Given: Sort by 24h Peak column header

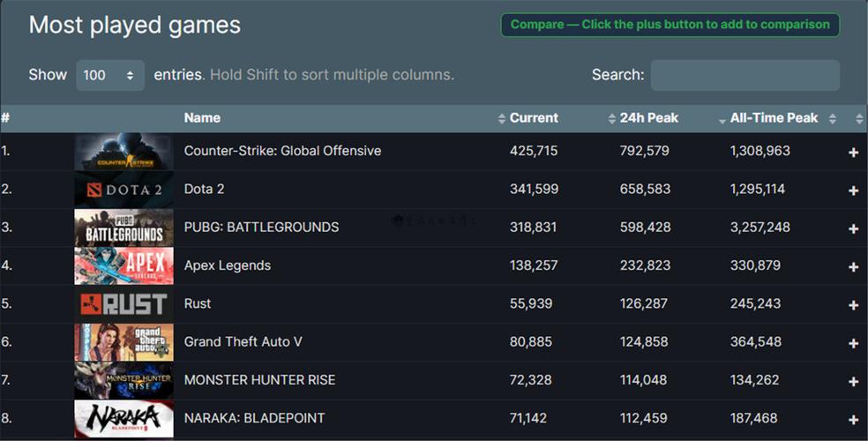Looking at the screenshot, I should coord(648,118).
